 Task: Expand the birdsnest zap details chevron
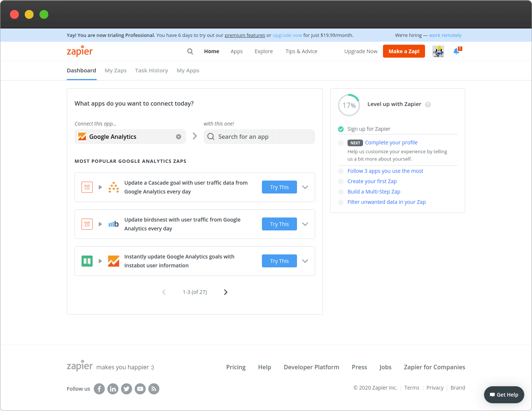[x=305, y=224]
